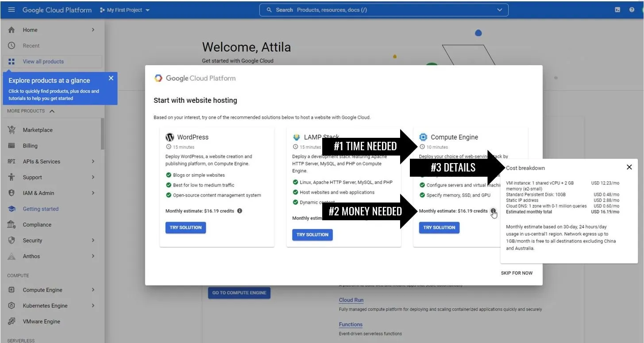
Task: Click the search magnifier icon
Action: click(x=269, y=10)
